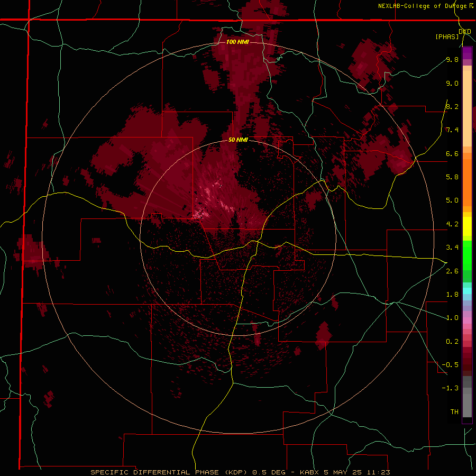Pick the purple segment atop the color bar
The width and height of the screenshot is (476, 476).
[467, 53]
